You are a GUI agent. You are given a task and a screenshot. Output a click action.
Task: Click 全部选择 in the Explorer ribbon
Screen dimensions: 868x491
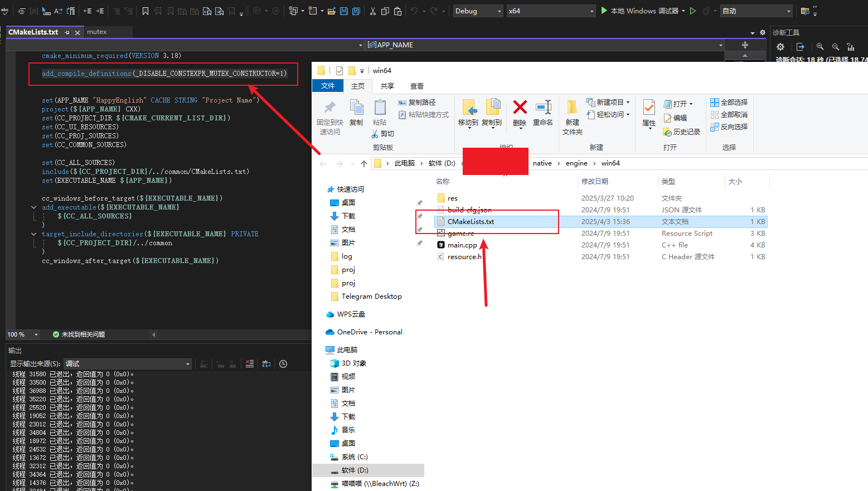tap(729, 103)
